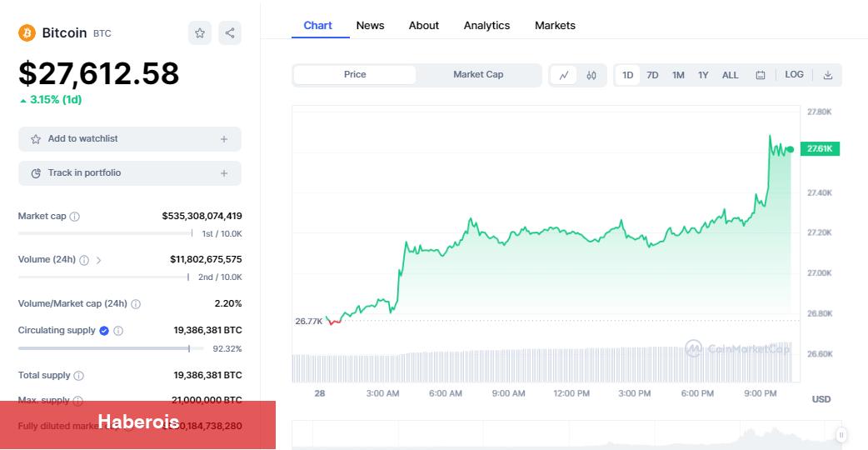Show Volume/Market cap info icon
Image resolution: width=868 pixels, height=450 pixels.
(136, 304)
